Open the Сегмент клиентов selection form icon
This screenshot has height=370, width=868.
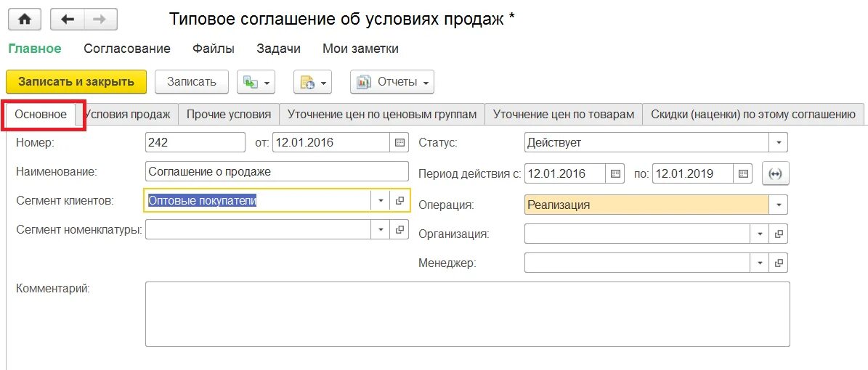click(399, 200)
